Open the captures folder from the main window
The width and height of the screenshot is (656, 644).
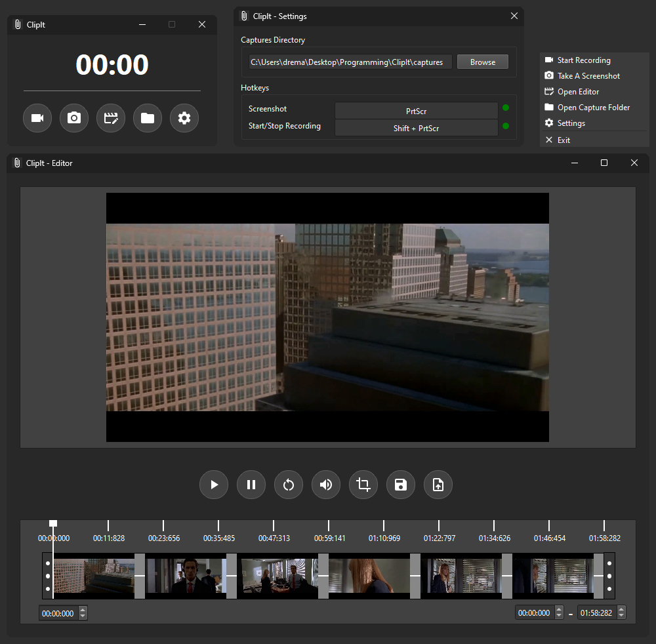click(148, 118)
